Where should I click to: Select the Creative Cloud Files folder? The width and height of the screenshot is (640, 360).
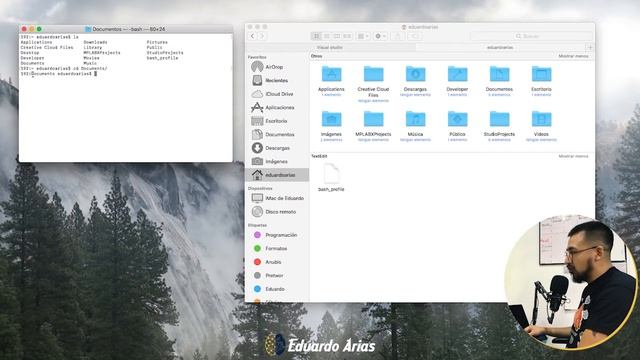pyautogui.click(x=373, y=74)
